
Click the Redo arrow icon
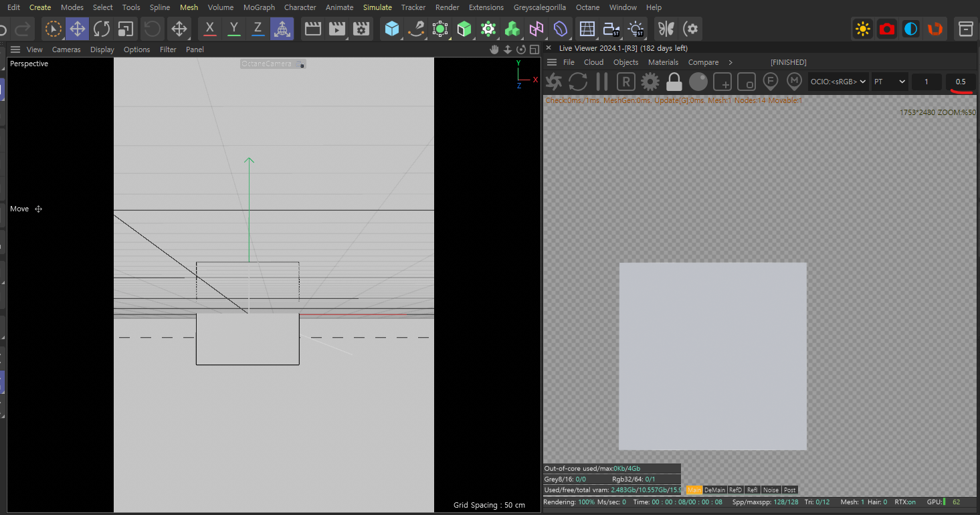coord(23,29)
